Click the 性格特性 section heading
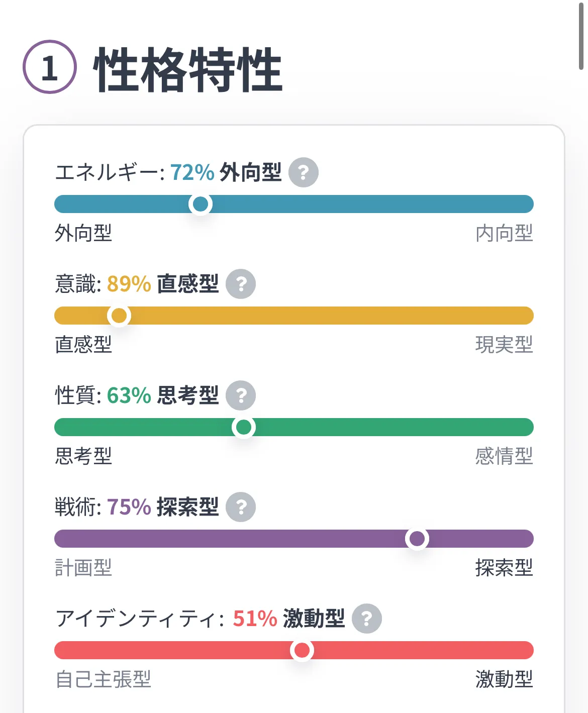 (x=187, y=69)
